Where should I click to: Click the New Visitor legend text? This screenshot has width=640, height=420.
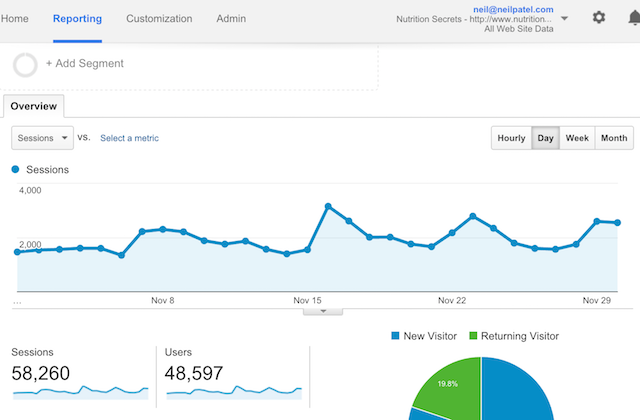(x=430, y=336)
